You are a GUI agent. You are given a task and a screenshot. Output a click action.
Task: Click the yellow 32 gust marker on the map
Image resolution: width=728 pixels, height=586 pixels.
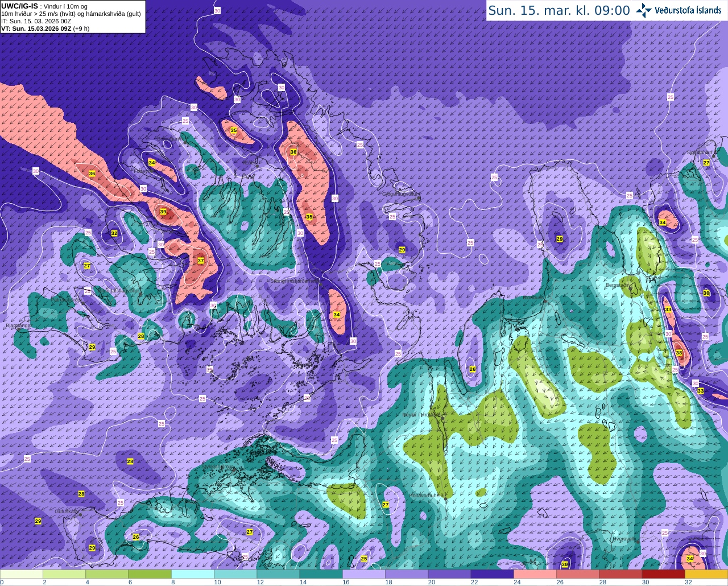coord(114,233)
